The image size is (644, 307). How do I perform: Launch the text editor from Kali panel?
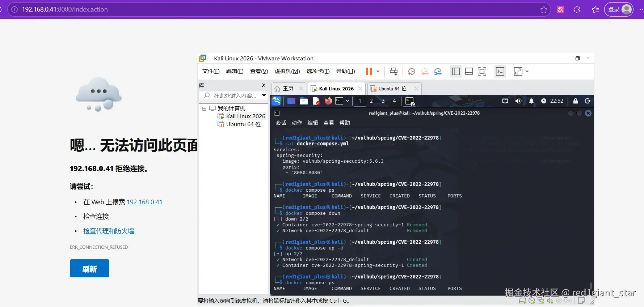316,101
